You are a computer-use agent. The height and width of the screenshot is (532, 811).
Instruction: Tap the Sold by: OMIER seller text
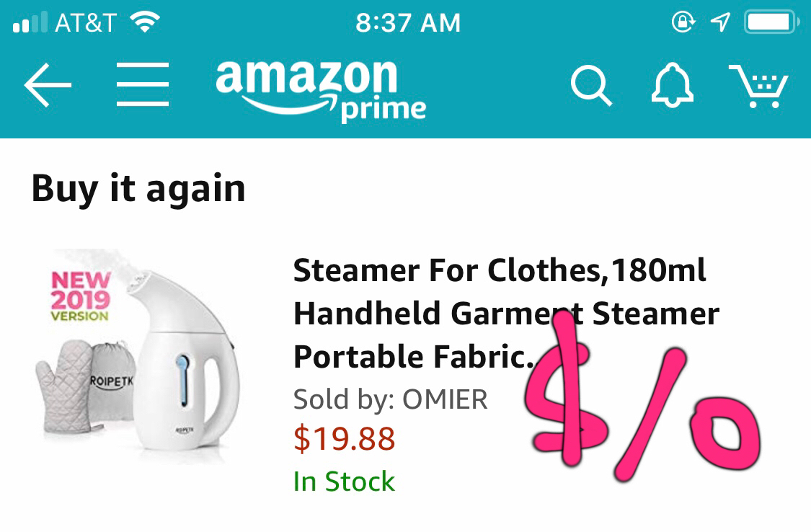[x=391, y=399]
